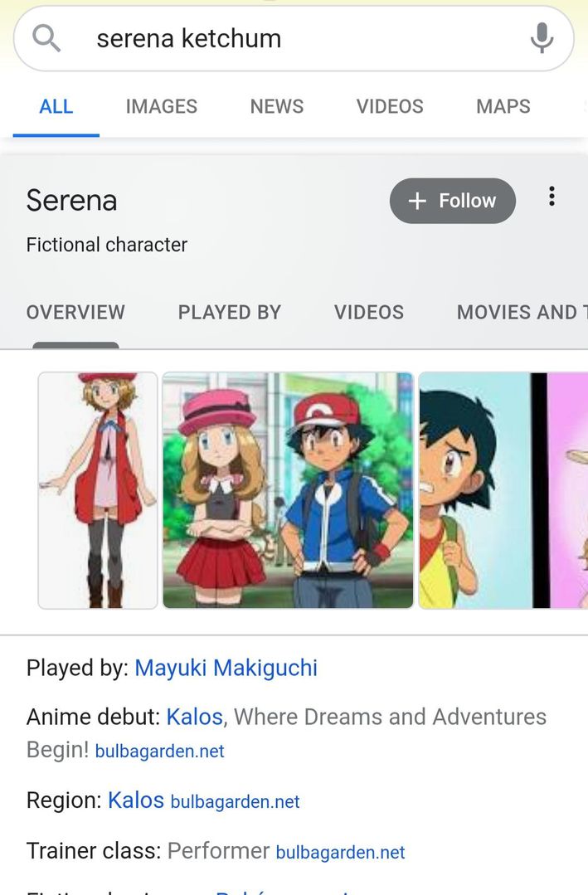This screenshot has width=588, height=895.
Task: Click the magnifying glass search icon
Action: tap(46, 37)
